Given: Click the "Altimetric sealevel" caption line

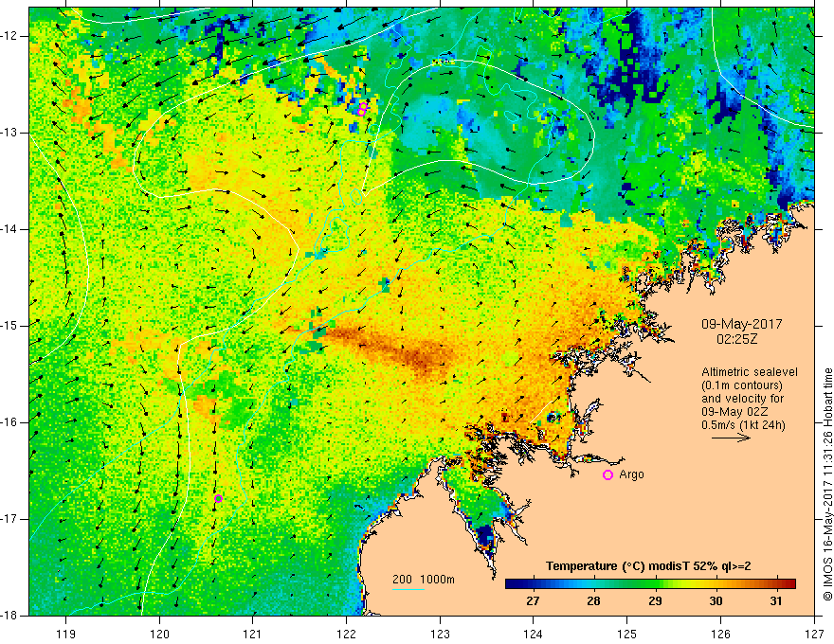Looking at the screenshot, I should pyautogui.click(x=750, y=372).
